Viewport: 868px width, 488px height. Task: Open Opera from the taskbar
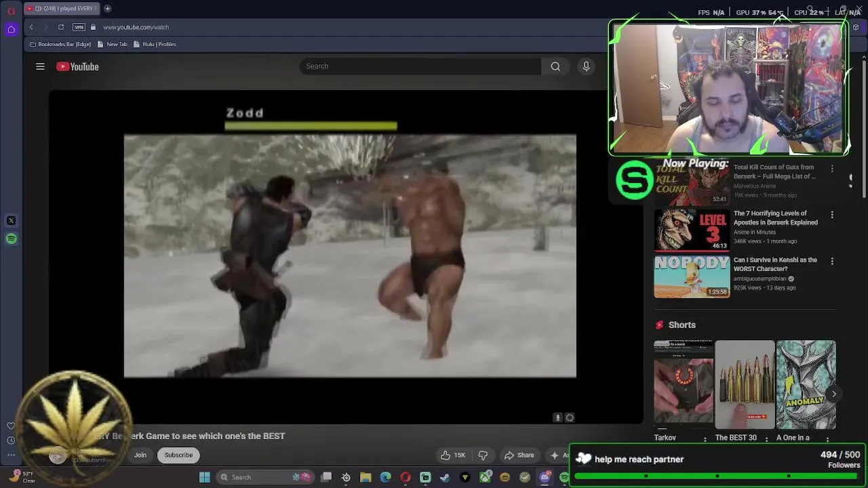click(406, 477)
